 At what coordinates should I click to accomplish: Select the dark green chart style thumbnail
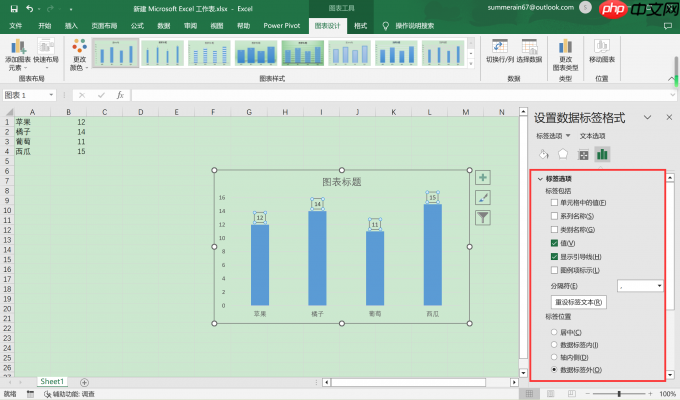302,53
